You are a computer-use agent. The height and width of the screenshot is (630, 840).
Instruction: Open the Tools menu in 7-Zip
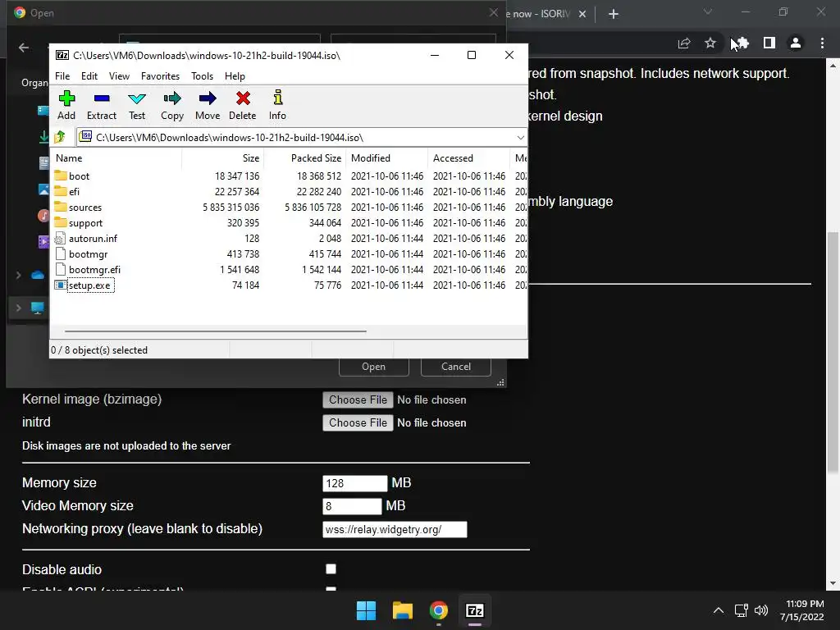coord(202,76)
